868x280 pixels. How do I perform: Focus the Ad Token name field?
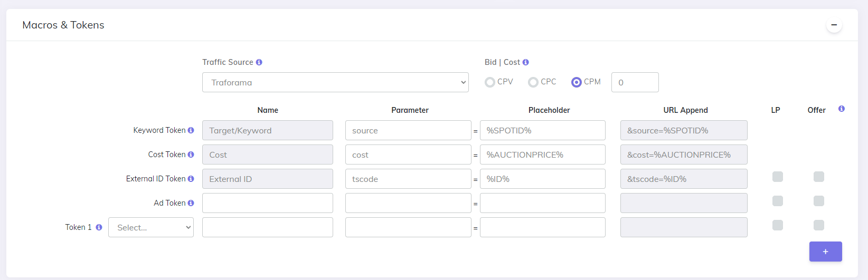pyautogui.click(x=268, y=203)
